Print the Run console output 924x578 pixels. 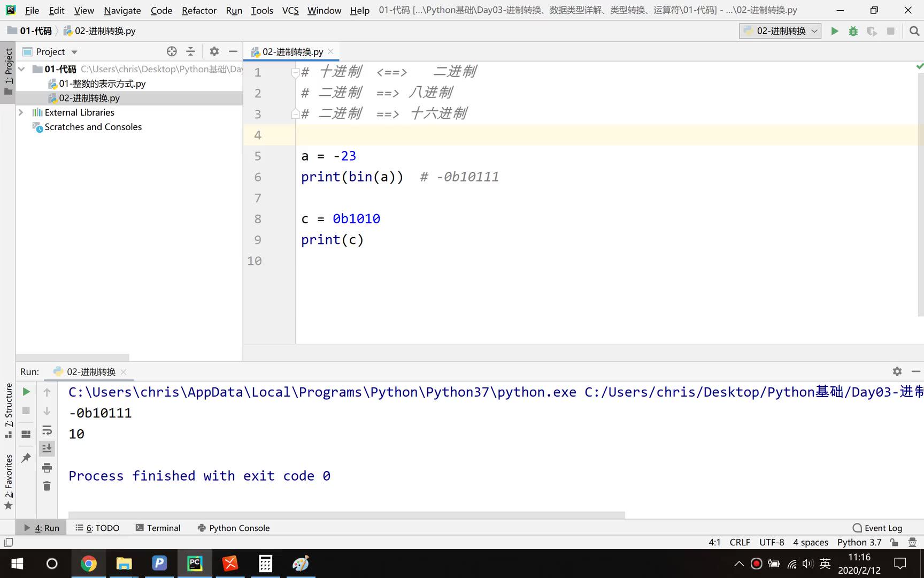tap(47, 468)
